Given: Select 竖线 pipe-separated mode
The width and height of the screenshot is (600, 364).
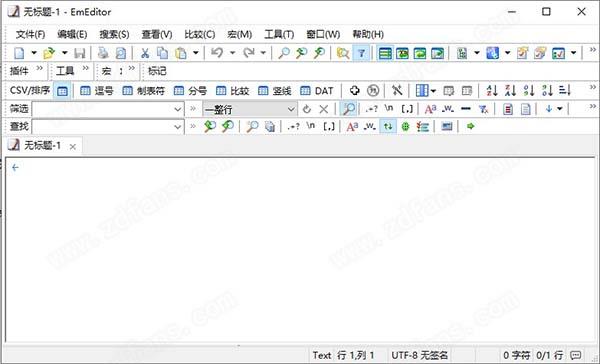Looking at the screenshot, I should [275, 91].
